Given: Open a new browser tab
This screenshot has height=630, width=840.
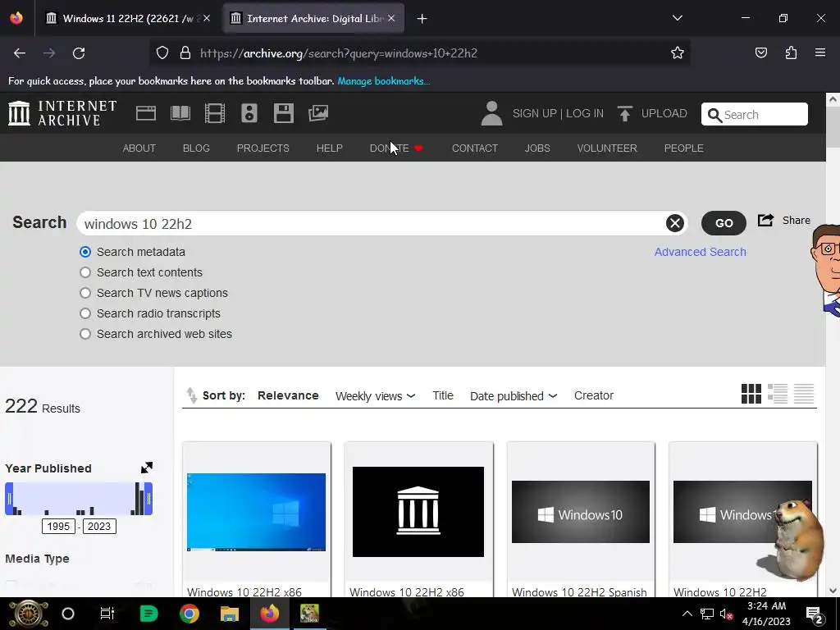Looking at the screenshot, I should pyautogui.click(x=422, y=19).
